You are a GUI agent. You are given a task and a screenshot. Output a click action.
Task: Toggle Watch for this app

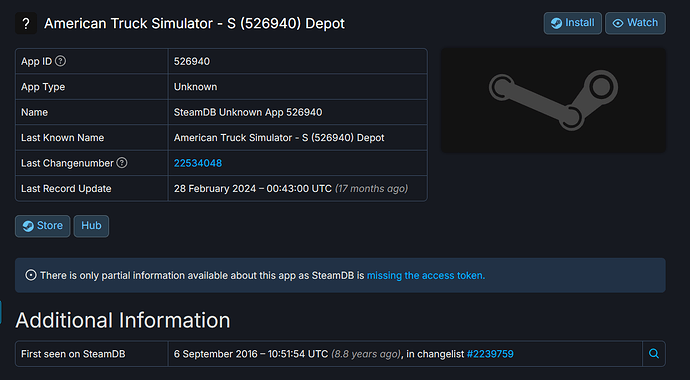click(x=635, y=23)
